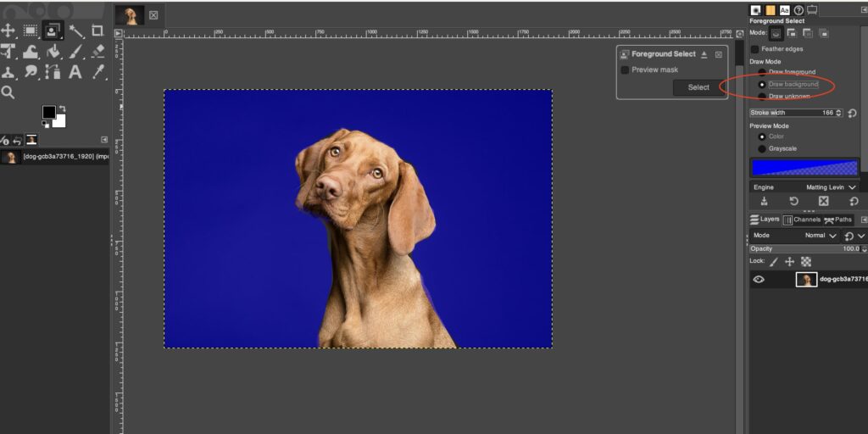Image resolution: width=868 pixels, height=434 pixels.
Task: Set mode to add to current selection
Action: pyautogui.click(x=792, y=33)
